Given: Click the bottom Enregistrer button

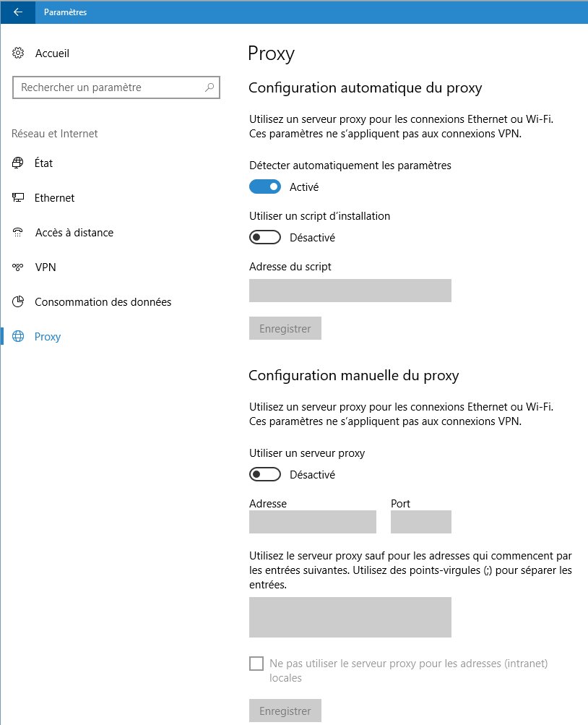Looking at the screenshot, I should tap(285, 711).
